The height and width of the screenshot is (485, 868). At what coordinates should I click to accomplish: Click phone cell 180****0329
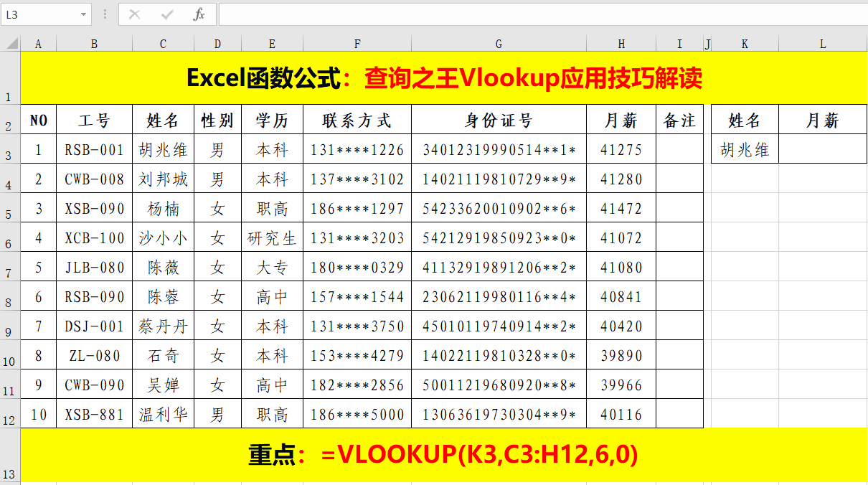pos(357,267)
